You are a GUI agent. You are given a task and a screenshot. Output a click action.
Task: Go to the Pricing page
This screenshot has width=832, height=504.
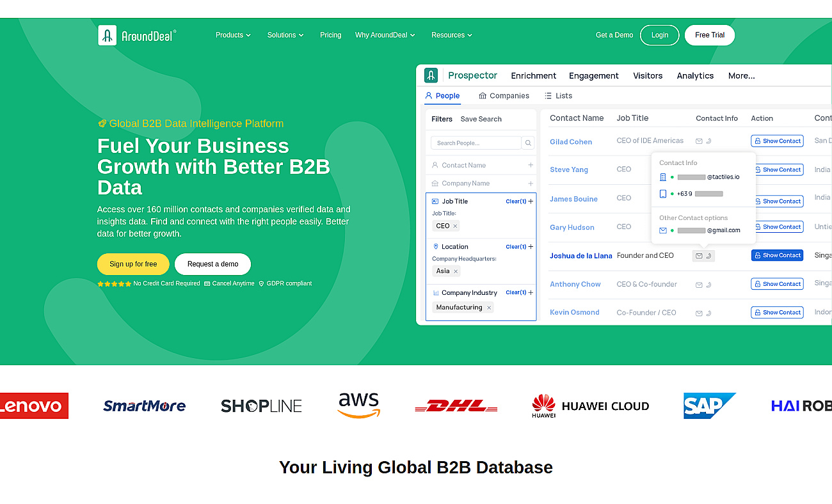coord(330,35)
